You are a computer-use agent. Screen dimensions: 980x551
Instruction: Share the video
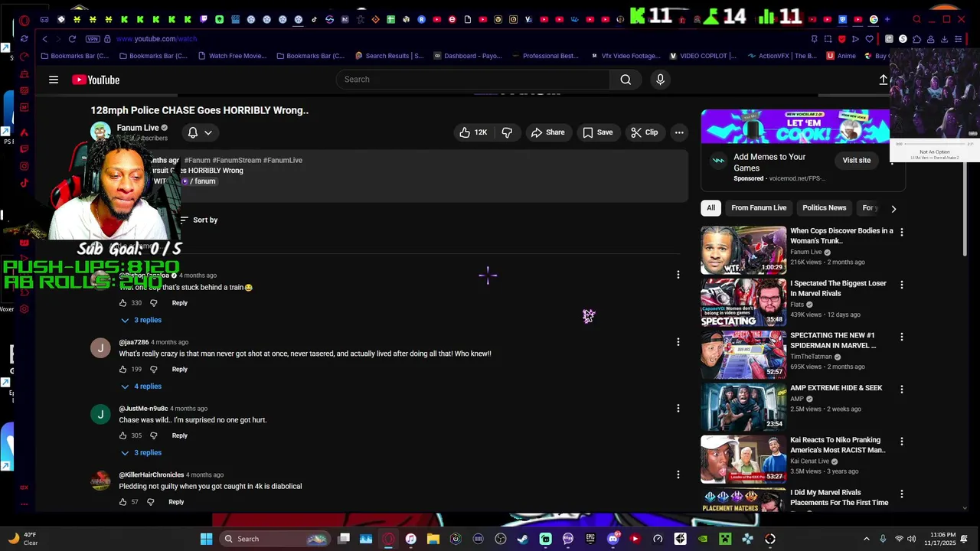click(547, 132)
